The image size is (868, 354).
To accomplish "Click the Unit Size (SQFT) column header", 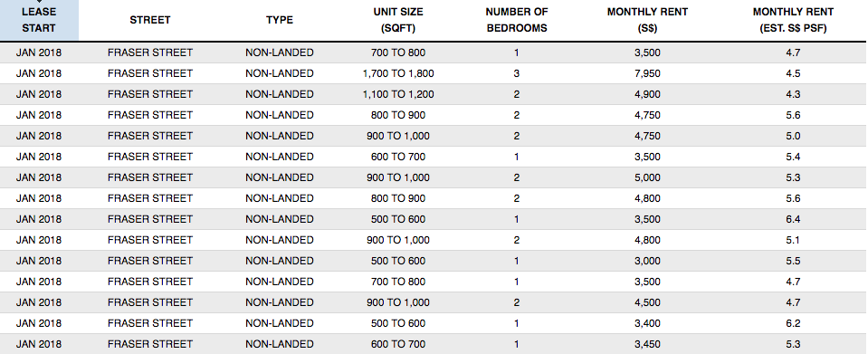I will tap(398, 20).
